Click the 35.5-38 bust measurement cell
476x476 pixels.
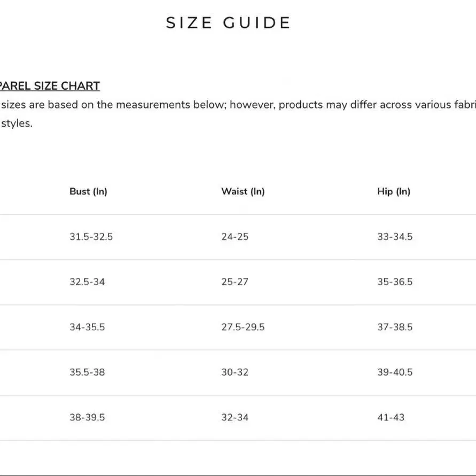87,372
